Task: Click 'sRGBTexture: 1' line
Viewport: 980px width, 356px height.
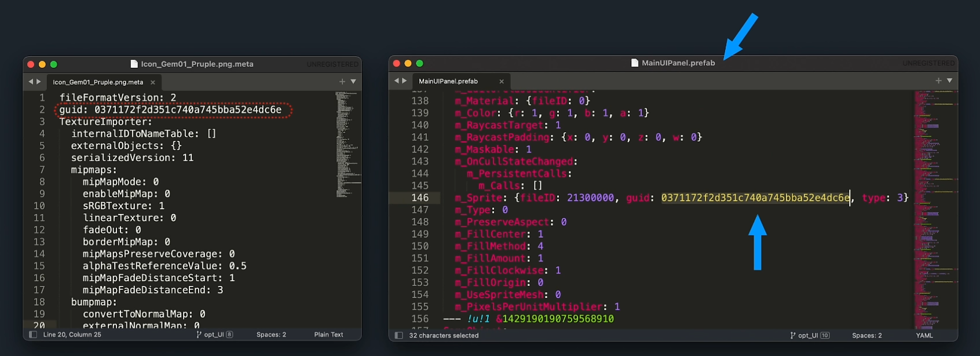Action: (x=123, y=206)
